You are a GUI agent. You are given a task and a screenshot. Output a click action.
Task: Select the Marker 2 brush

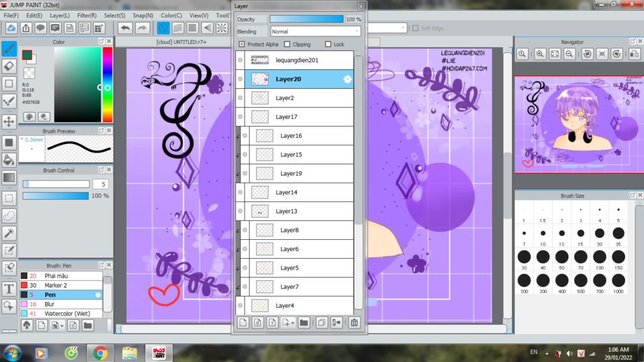61,285
